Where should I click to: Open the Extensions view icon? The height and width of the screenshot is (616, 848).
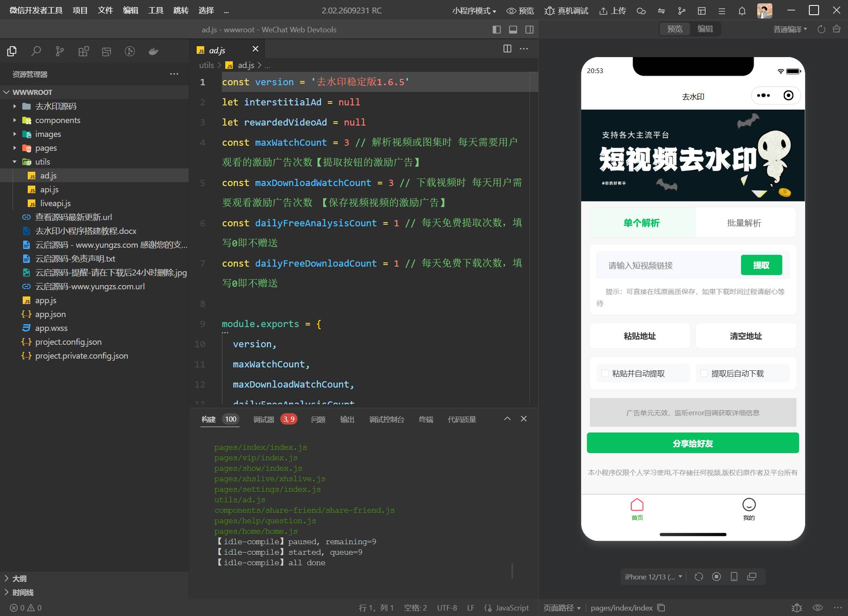pyautogui.click(x=83, y=51)
